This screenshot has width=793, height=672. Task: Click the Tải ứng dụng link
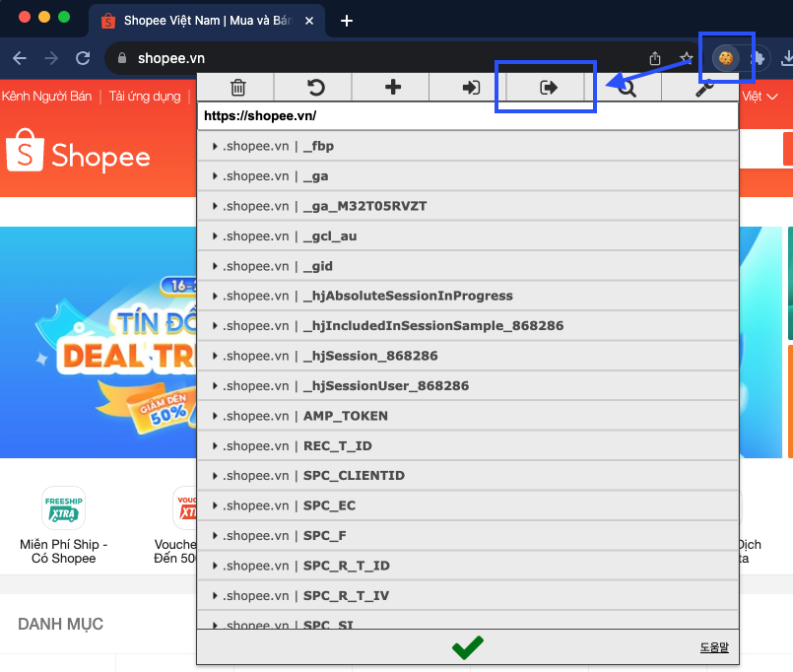click(145, 97)
